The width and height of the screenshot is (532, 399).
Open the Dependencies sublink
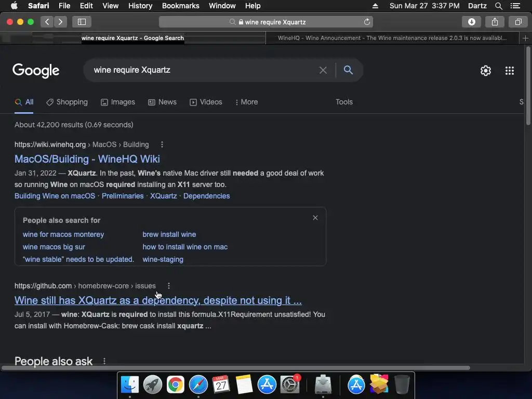click(x=206, y=196)
